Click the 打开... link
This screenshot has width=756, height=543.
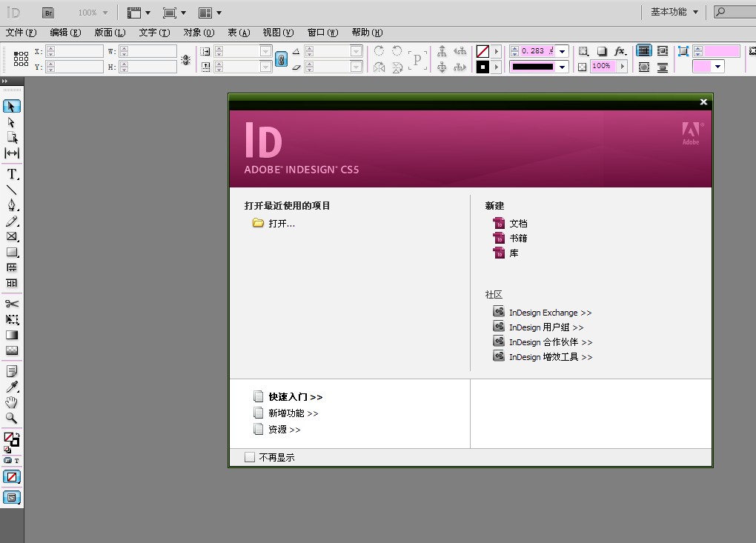282,224
